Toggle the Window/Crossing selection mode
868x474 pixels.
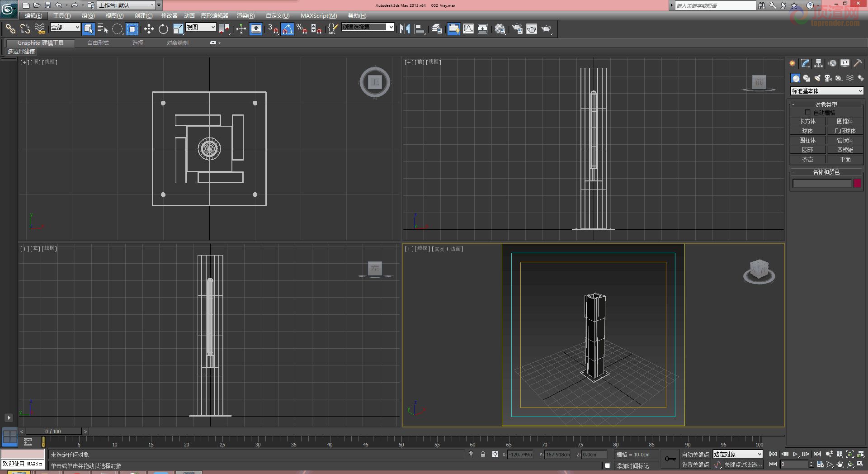[132, 29]
